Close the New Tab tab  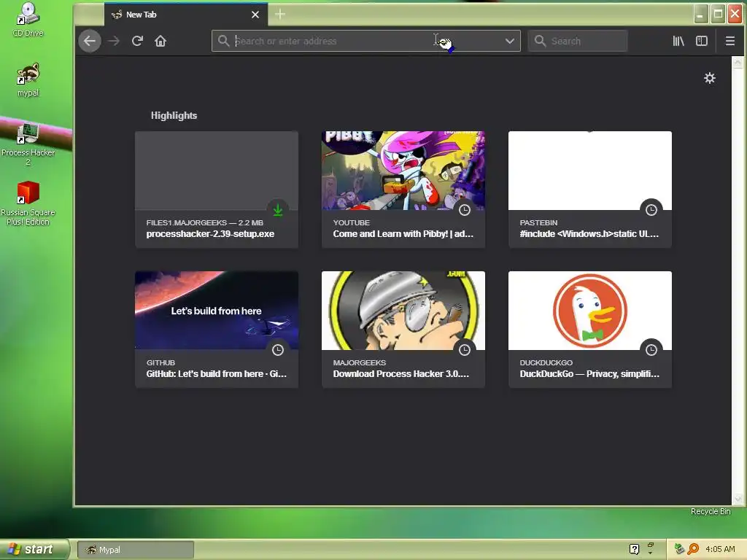click(255, 15)
